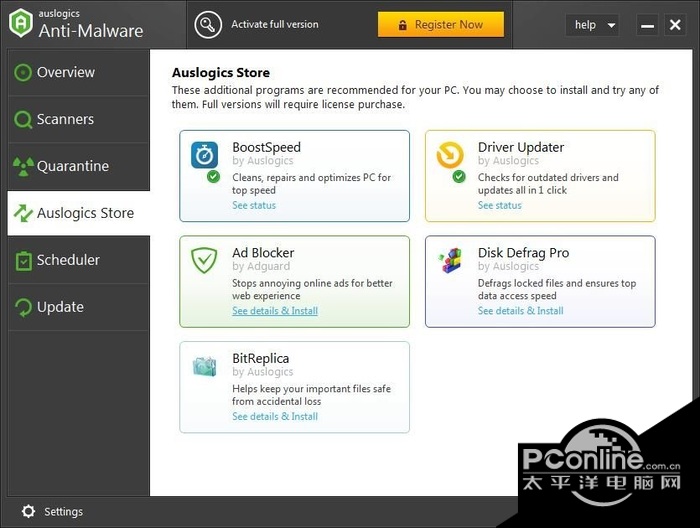Screen dimensions: 700x528
Task: Click See status under BoostSpeed
Action: 254,205
